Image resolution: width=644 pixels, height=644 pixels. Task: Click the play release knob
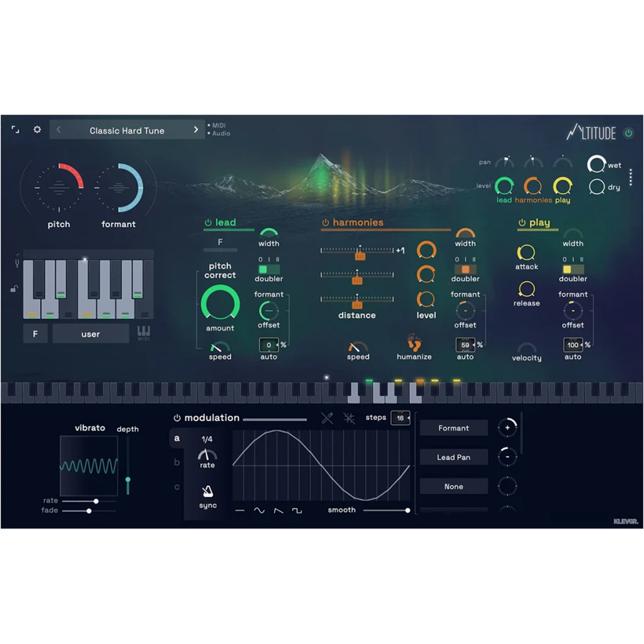(526, 289)
